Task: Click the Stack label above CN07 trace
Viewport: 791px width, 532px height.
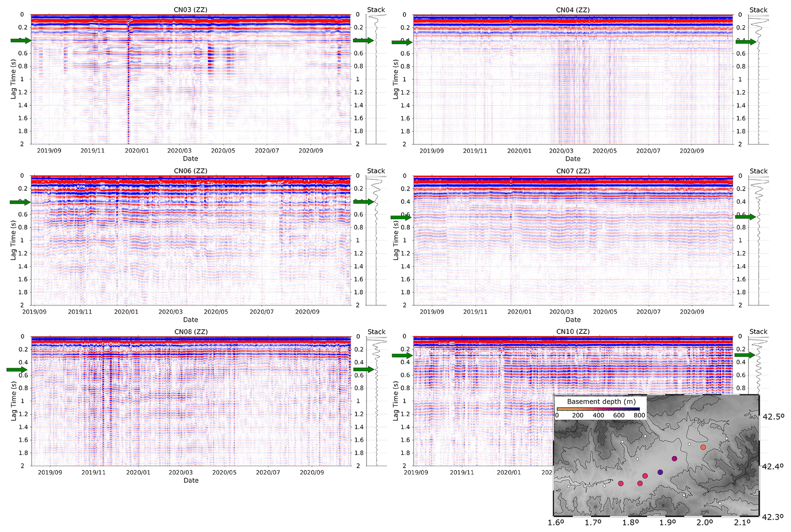Action: 758,171
